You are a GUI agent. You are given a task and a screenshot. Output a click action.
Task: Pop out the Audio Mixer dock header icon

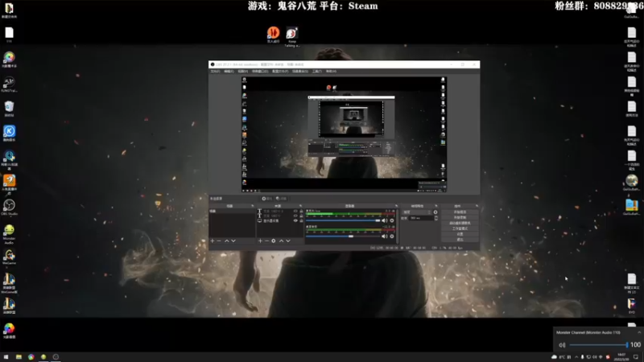pyautogui.click(x=396, y=206)
